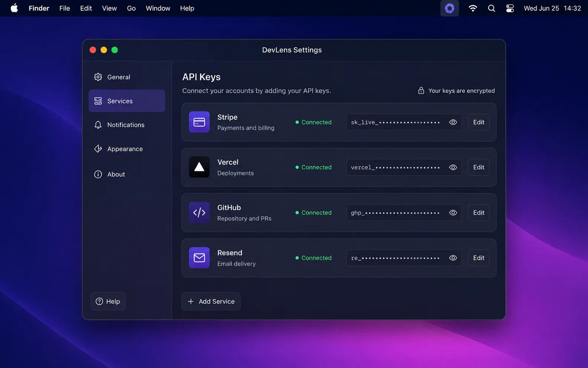Image resolution: width=588 pixels, height=368 pixels.
Task: Open the Window menu
Action: coord(158,8)
